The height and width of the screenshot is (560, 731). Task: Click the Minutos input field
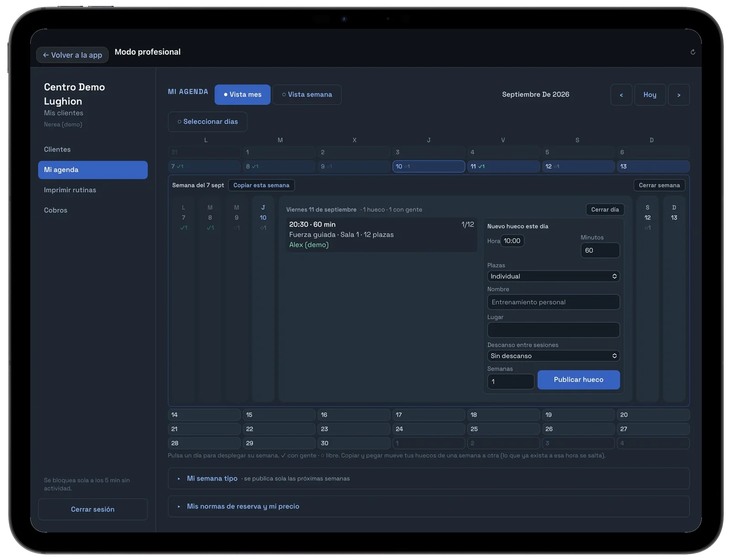pos(600,250)
